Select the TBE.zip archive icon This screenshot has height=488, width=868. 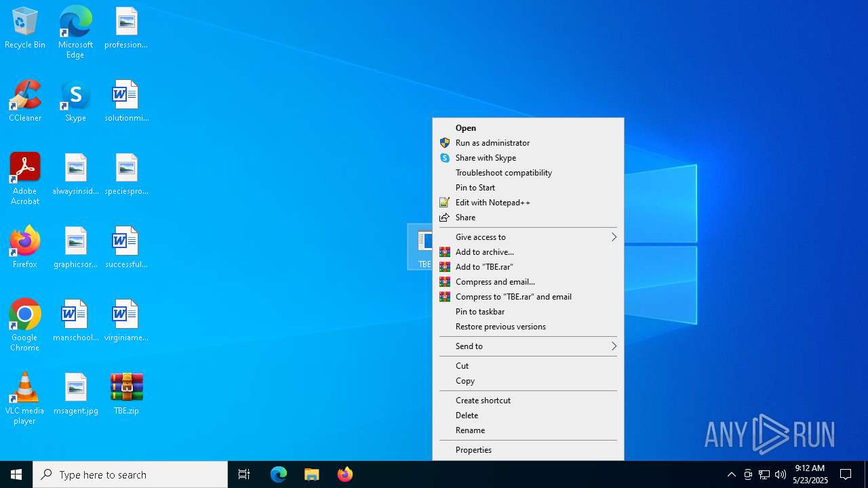[x=126, y=394]
